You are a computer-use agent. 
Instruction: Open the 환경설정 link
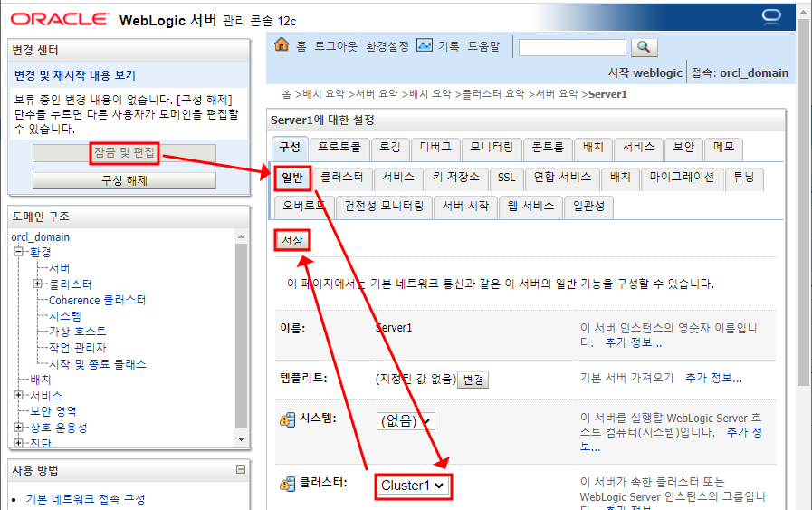coord(387,46)
